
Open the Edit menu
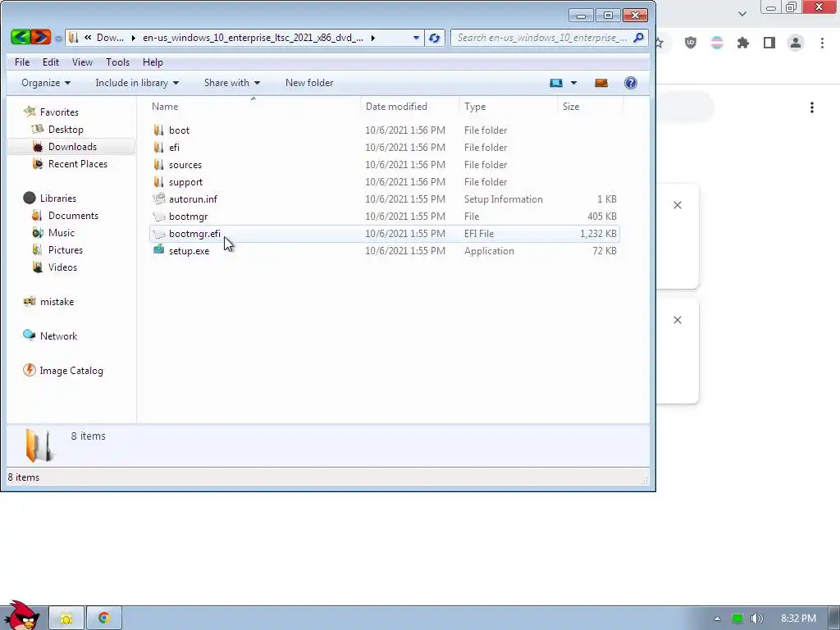click(x=51, y=62)
